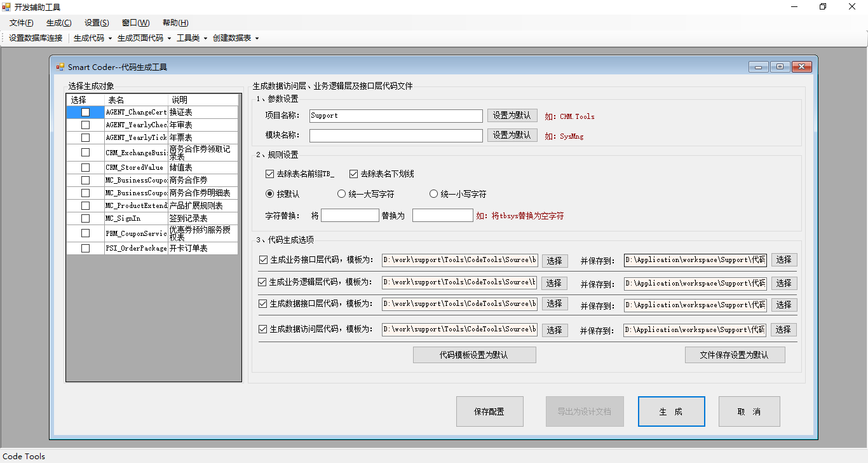Select the 统一小写字符 radio option
Image resolution: width=868 pixels, height=463 pixels.
pyautogui.click(x=434, y=194)
